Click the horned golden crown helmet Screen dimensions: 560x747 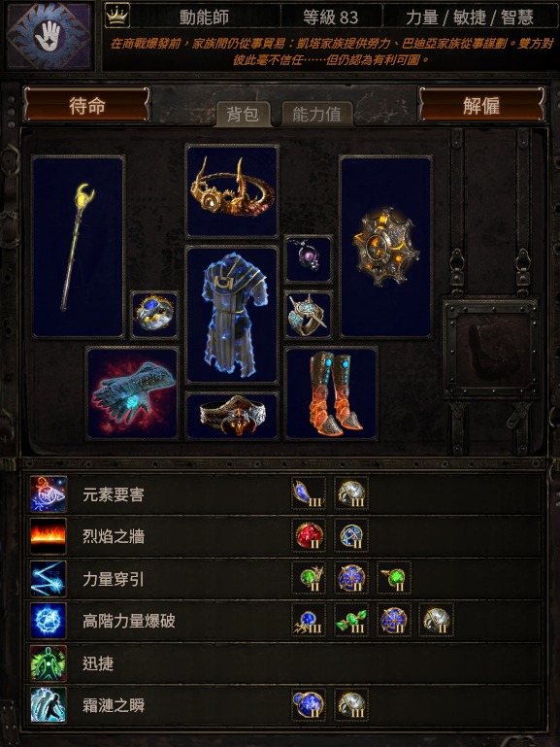tap(232, 191)
